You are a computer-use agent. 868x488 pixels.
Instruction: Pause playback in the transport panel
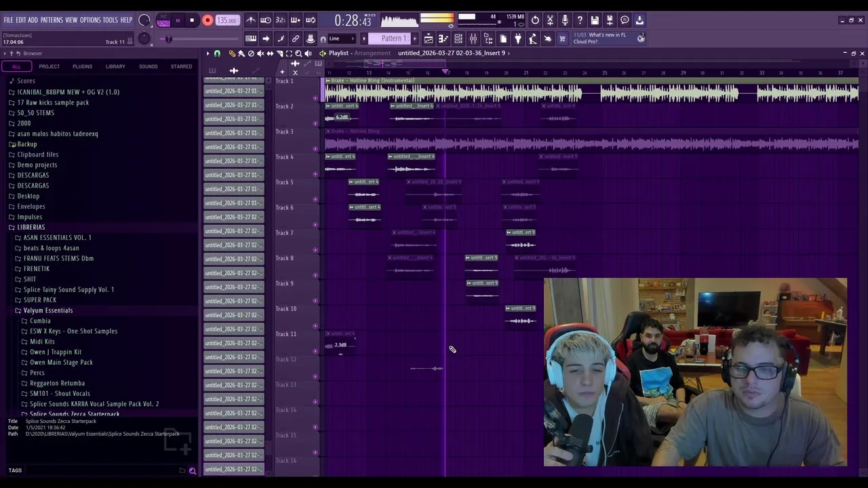(178, 20)
